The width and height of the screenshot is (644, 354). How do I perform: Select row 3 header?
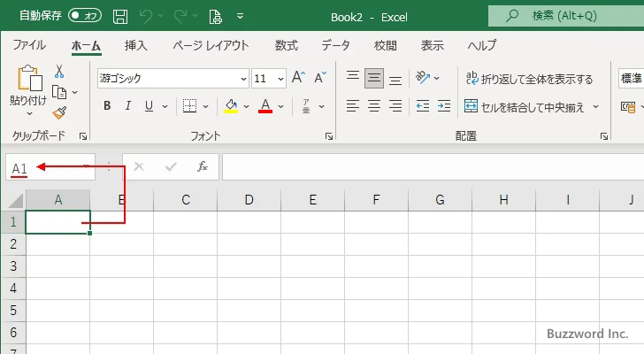point(13,266)
